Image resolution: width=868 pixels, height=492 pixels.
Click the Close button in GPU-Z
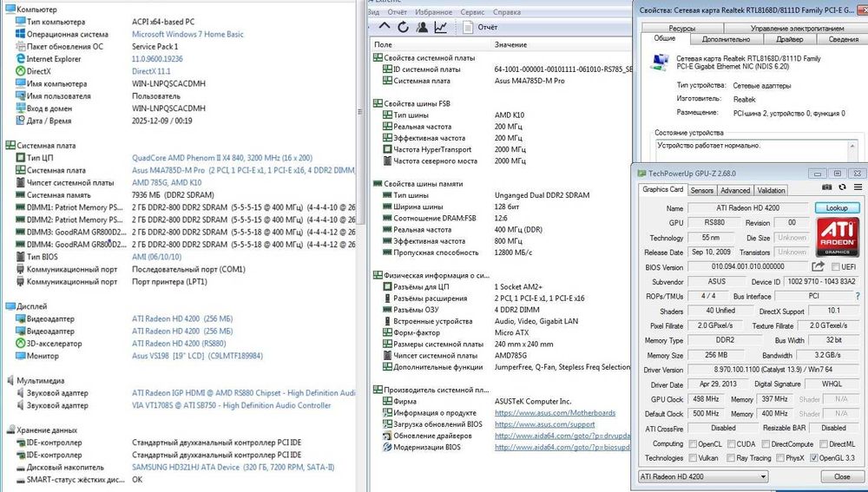[x=842, y=476]
